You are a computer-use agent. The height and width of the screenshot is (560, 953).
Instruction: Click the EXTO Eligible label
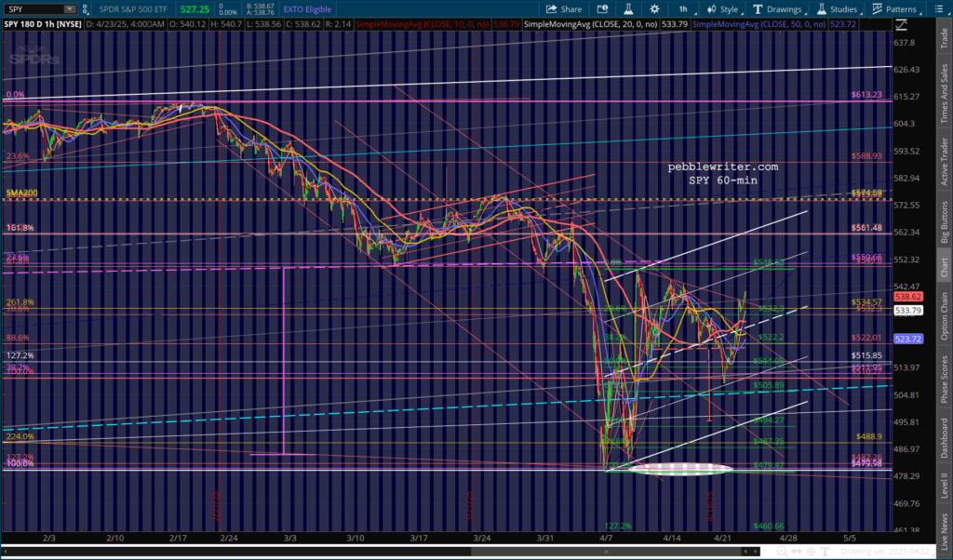pos(307,9)
